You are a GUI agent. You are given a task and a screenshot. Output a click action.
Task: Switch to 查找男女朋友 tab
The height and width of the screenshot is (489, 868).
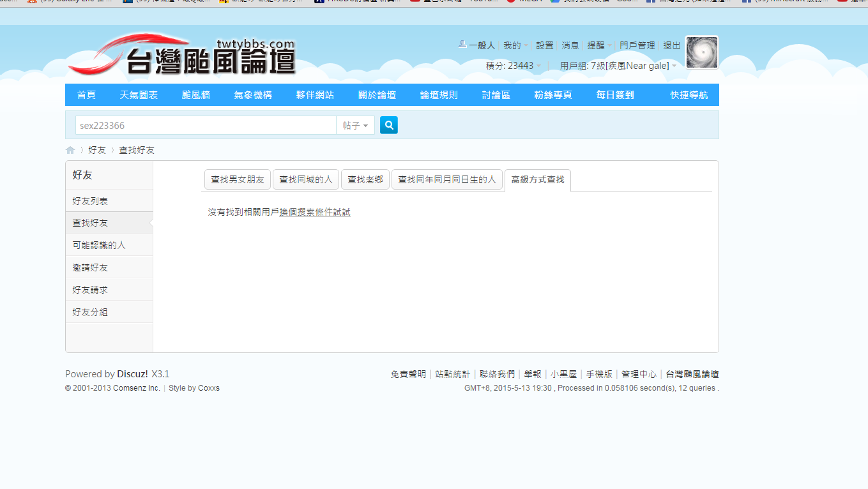coord(238,179)
